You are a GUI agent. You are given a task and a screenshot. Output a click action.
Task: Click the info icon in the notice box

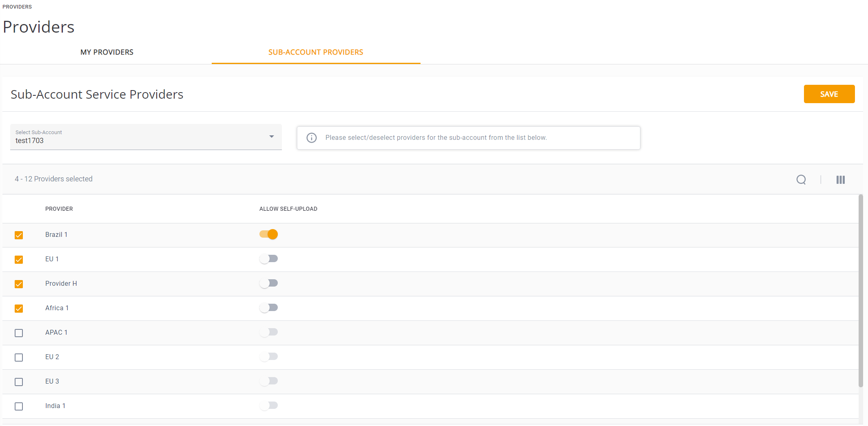pyautogui.click(x=312, y=138)
